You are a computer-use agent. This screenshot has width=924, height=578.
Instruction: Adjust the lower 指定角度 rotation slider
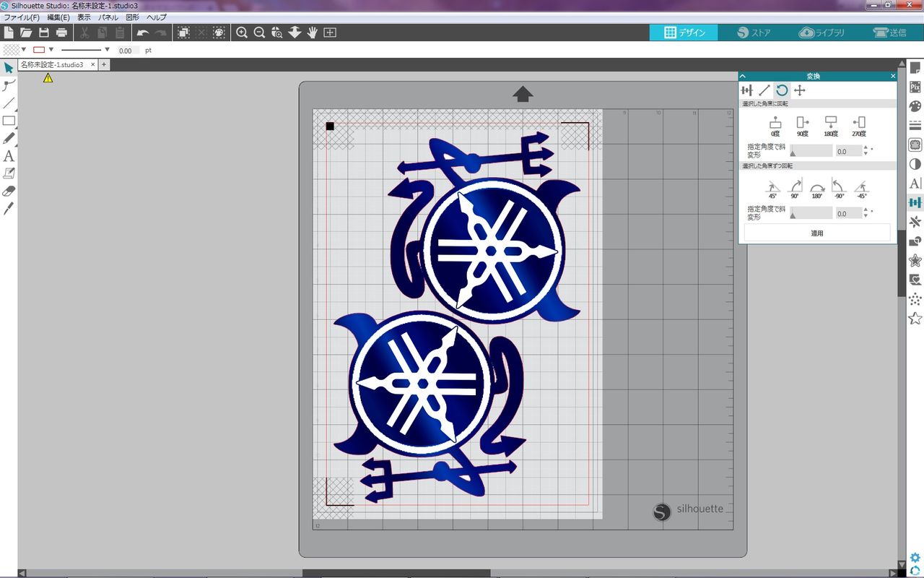click(811, 213)
